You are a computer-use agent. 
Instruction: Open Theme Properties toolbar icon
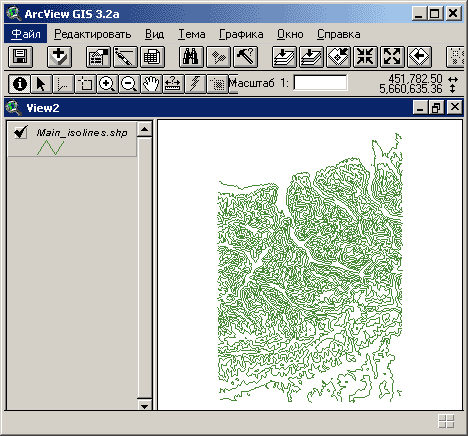(98, 56)
